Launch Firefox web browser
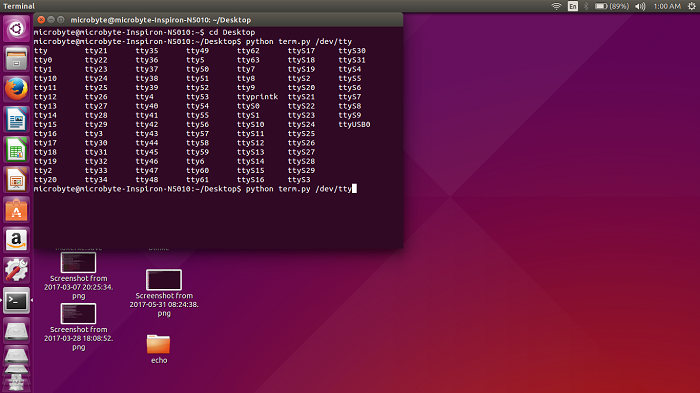This screenshot has height=393, width=700. click(x=17, y=89)
